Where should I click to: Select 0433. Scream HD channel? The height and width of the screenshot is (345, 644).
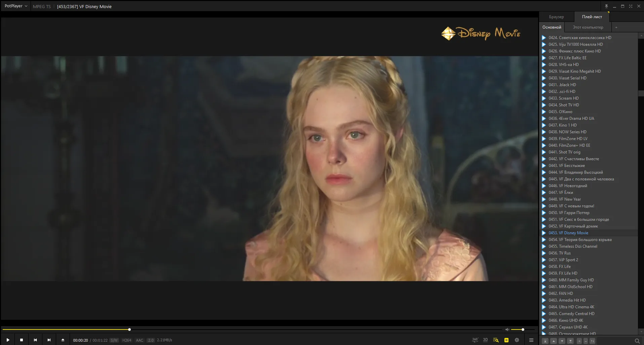tap(589, 98)
